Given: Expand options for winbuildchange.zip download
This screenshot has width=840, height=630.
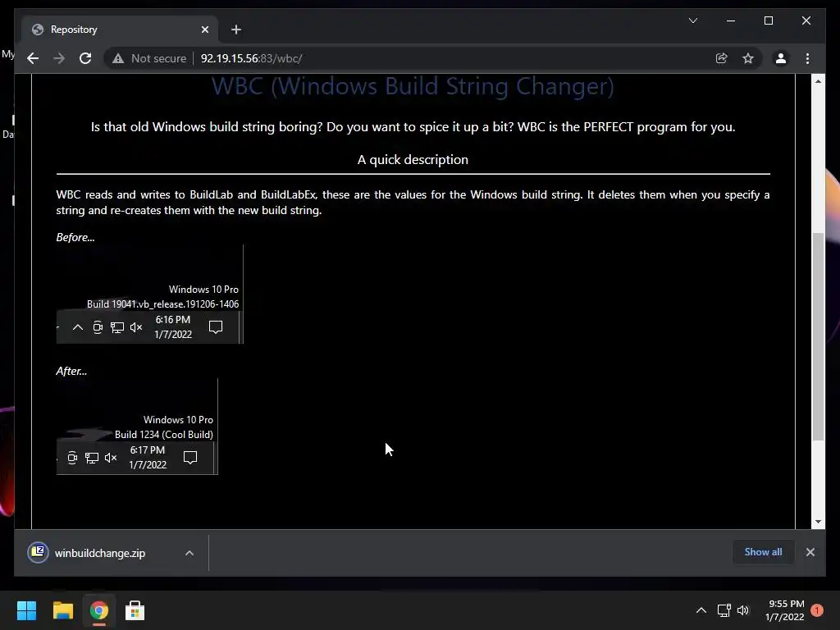Looking at the screenshot, I should (189, 553).
